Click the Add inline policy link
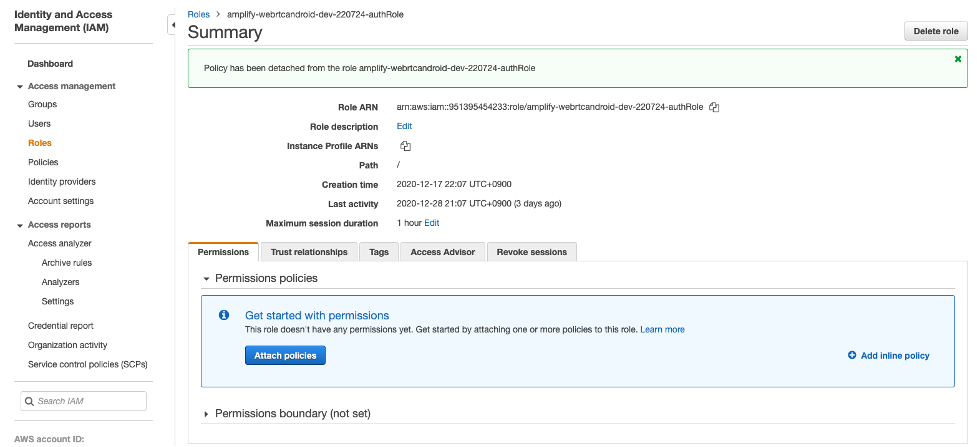The width and height of the screenshot is (977, 447). (x=895, y=355)
